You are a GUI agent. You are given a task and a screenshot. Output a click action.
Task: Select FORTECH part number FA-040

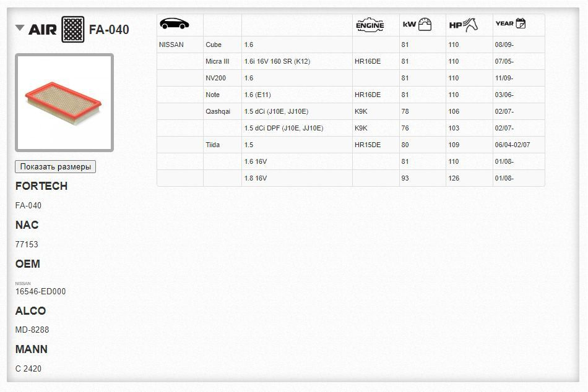[x=28, y=205]
